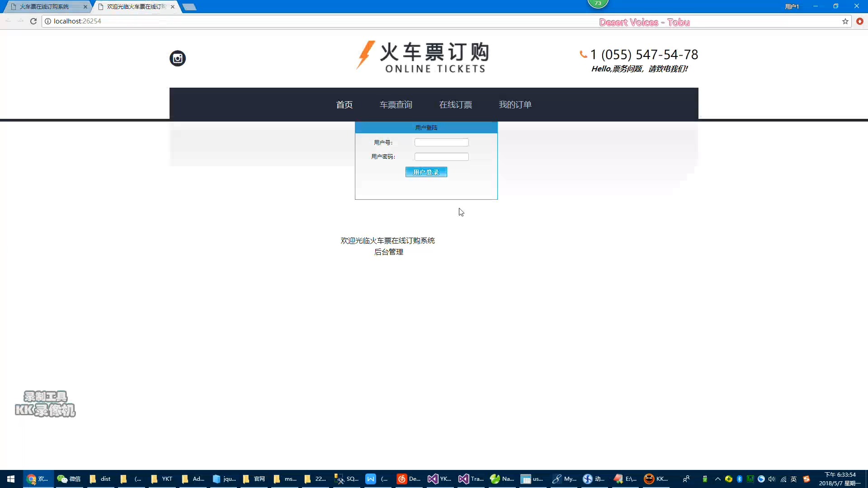Screen dimensions: 868x488
Task: Open KK recorder from the taskbar
Action: pos(656,479)
